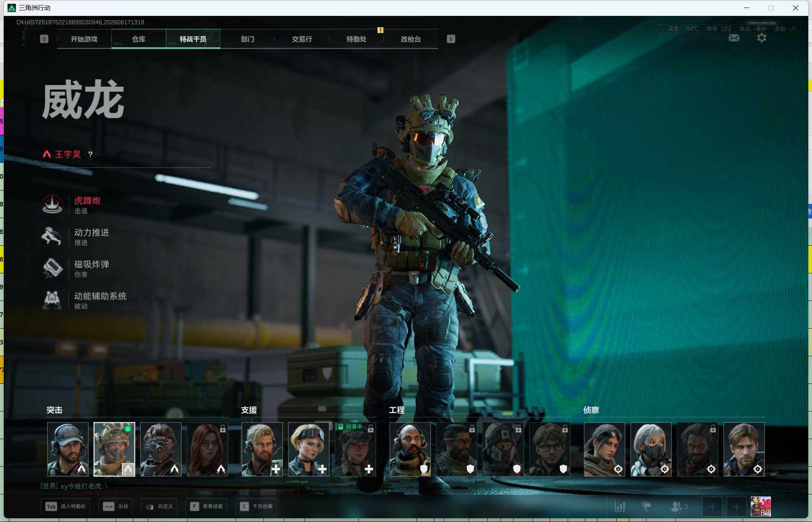Select the locked masked 工程 operator
This screenshot has width=812, height=522.
[x=503, y=449]
